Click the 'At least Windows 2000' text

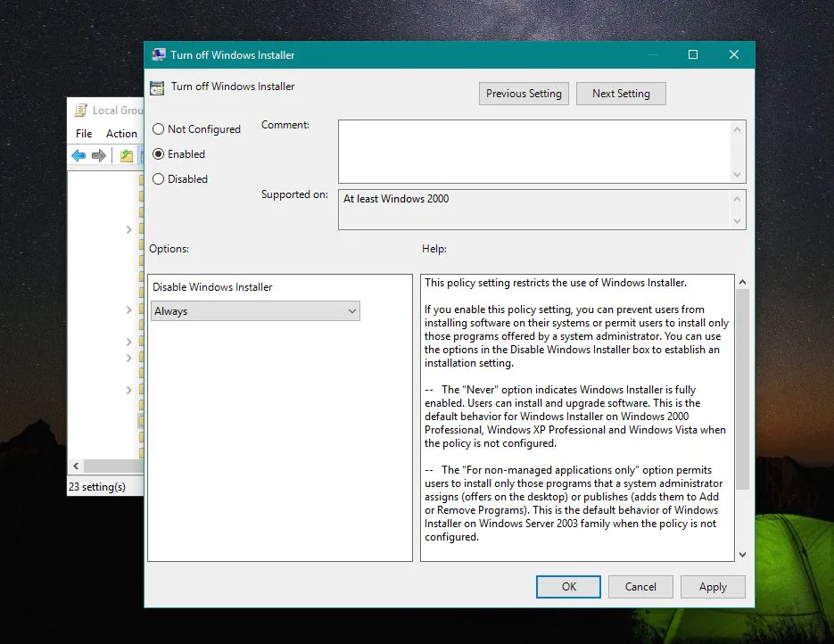pos(396,199)
